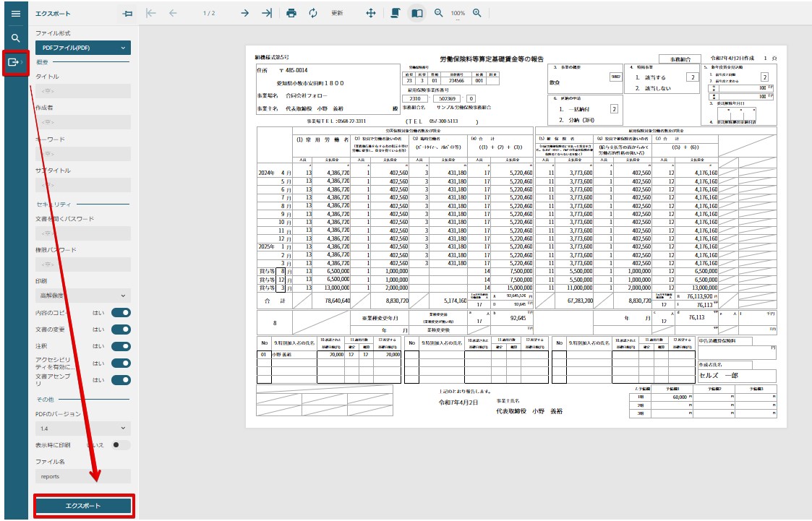Open the 印刷 高解像度 dropdown
Screen dimensions: 812x521
(x=83, y=296)
